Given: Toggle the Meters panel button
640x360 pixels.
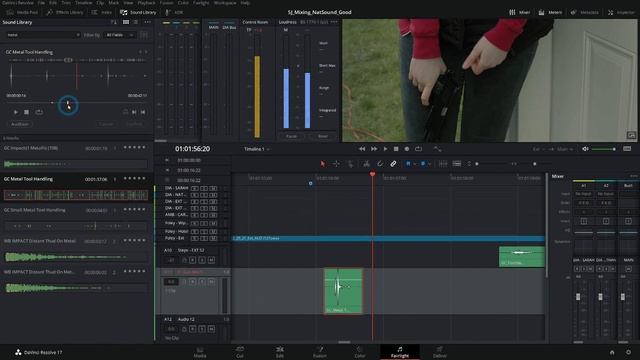Looking at the screenshot, I should click(550, 12).
